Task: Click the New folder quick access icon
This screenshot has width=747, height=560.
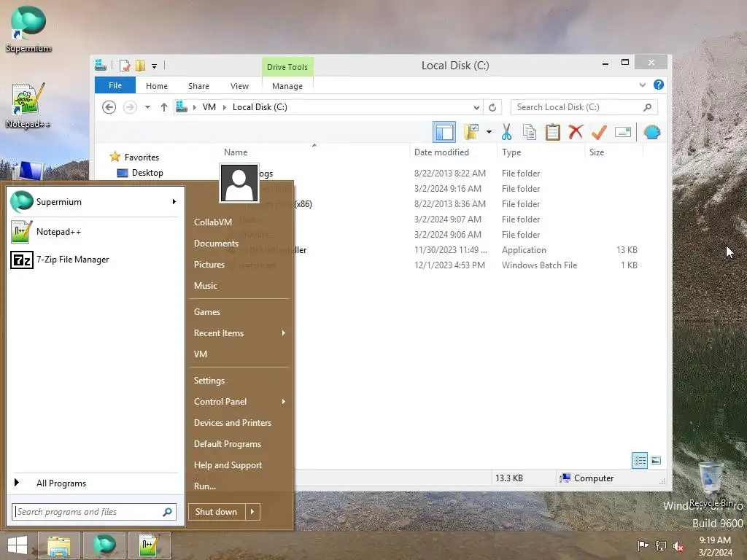Action: (x=141, y=65)
